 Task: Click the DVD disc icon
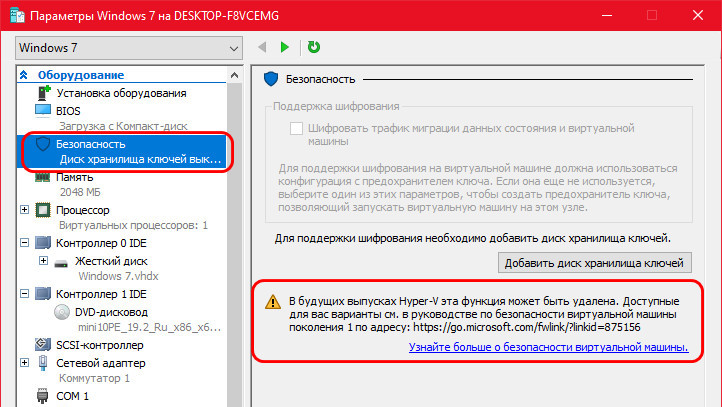tap(62, 312)
